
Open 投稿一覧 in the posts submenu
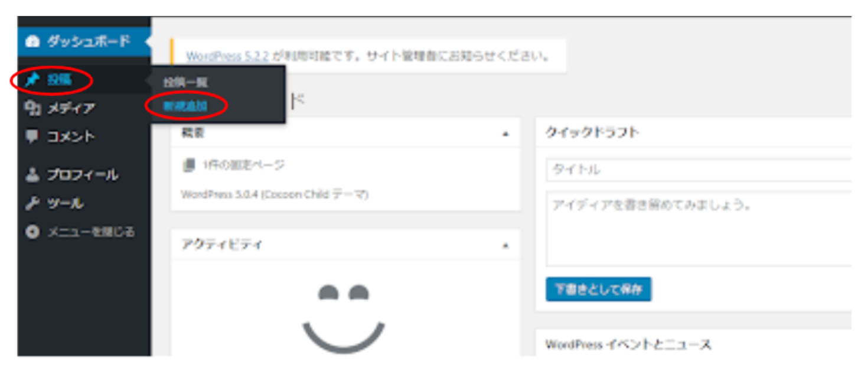(x=185, y=83)
